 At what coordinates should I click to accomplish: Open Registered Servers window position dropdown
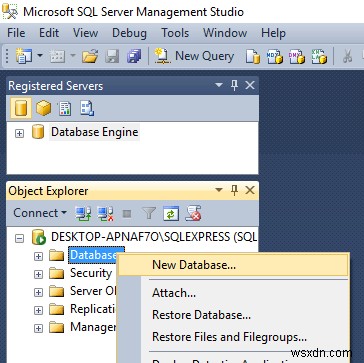point(219,85)
